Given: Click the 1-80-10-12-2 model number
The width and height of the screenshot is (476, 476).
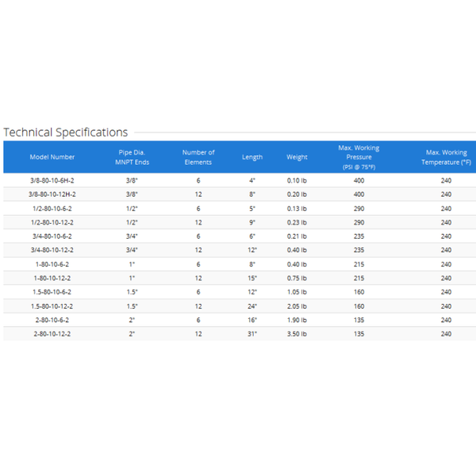Looking at the screenshot, I should 52,278.
